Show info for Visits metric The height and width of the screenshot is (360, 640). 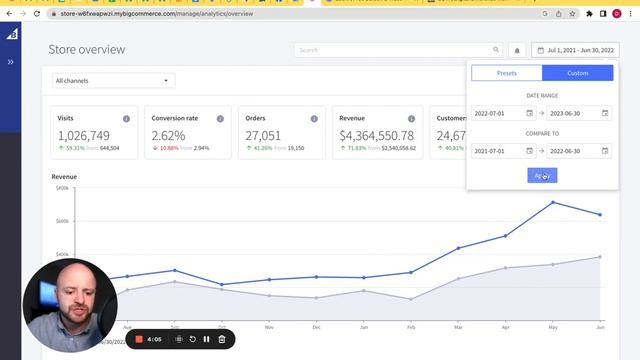pyautogui.click(x=127, y=119)
